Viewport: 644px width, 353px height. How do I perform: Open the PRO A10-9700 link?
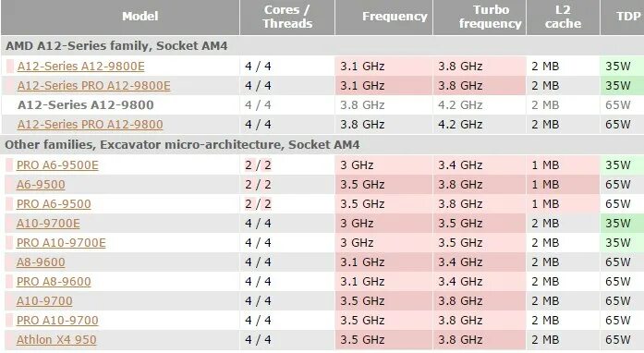click(x=57, y=320)
